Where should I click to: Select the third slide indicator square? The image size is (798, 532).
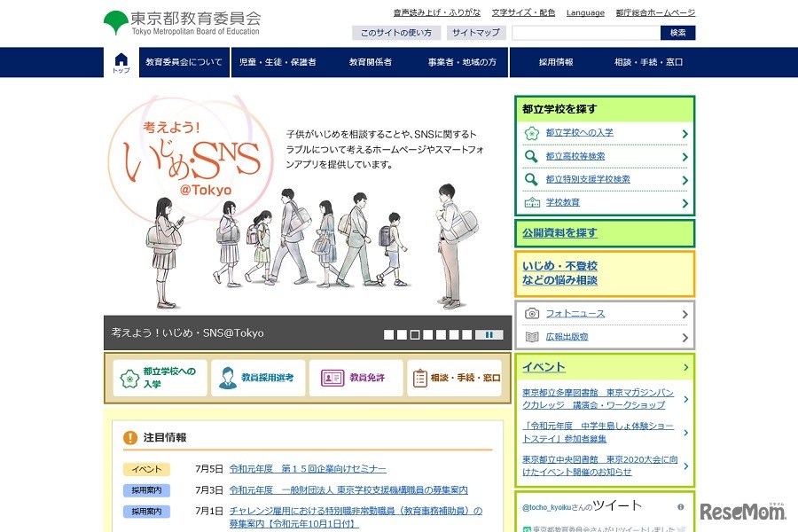(x=412, y=334)
